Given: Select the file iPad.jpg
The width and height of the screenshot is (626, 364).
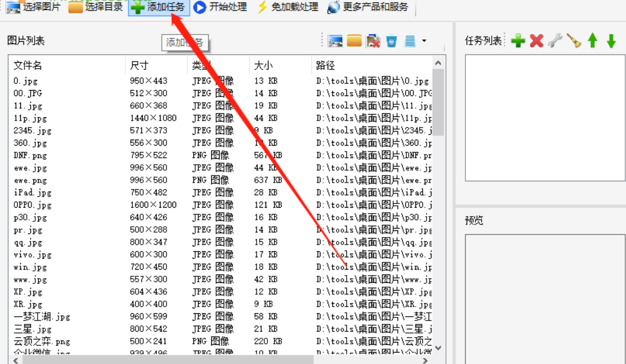Looking at the screenshot, I should [32, 192].
